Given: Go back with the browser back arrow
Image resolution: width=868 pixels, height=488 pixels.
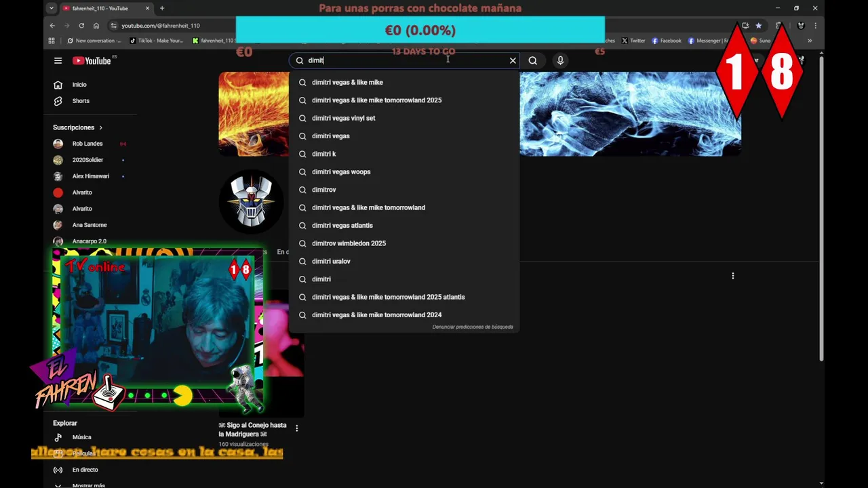Looking at the screenshot, I should tap(52, 26).
